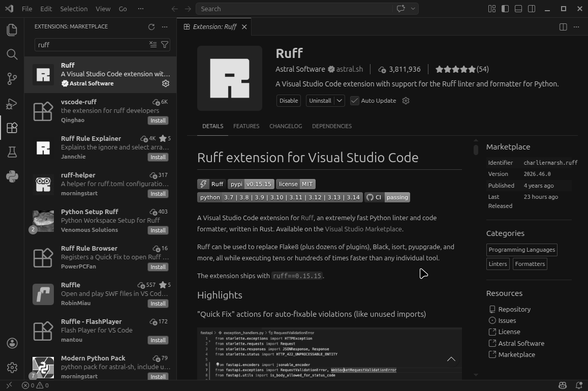
Task: Open the Source Control view
Action: tap(12, 79)
